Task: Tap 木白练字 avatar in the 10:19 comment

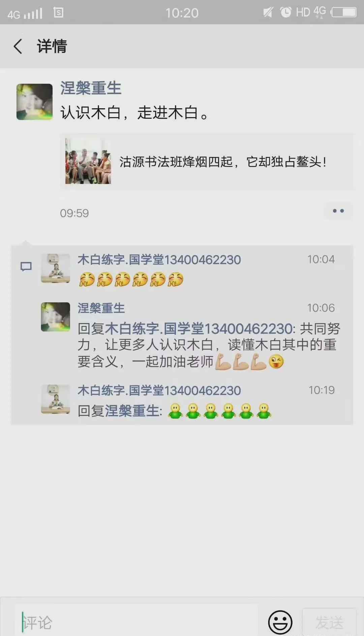Action: [55, 399]
